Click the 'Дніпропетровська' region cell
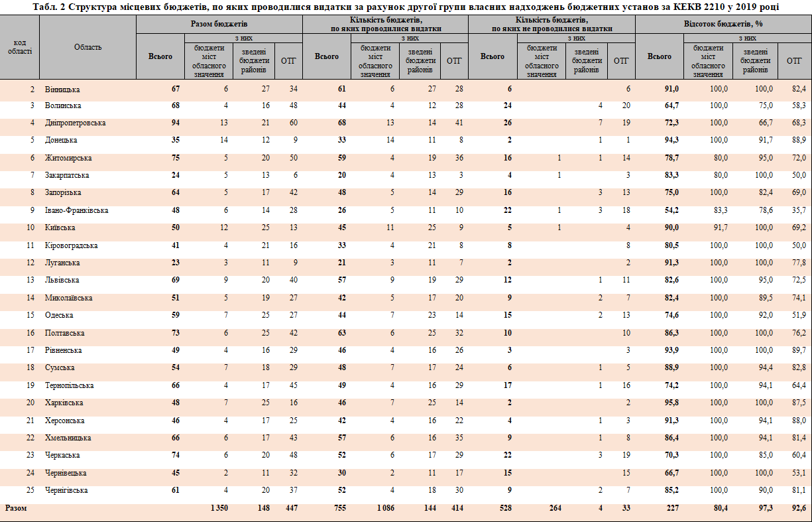The image size is (812, 522). coord(75,123)
